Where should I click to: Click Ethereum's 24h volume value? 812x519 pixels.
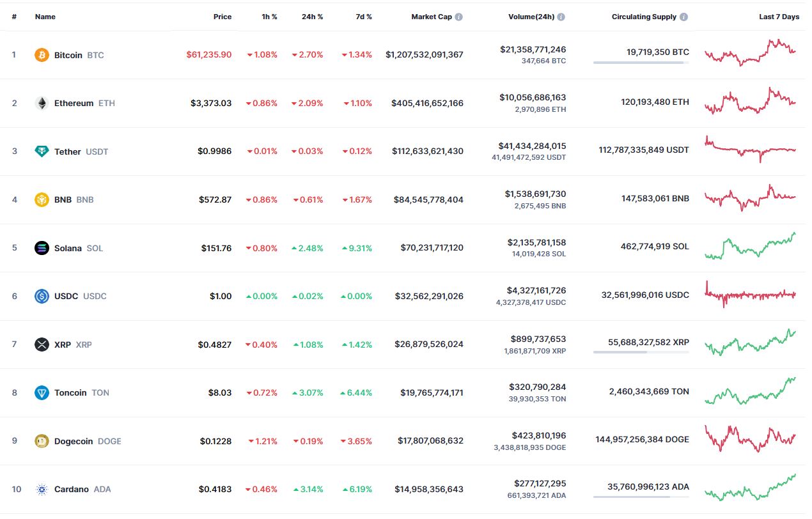pos(533,97)
